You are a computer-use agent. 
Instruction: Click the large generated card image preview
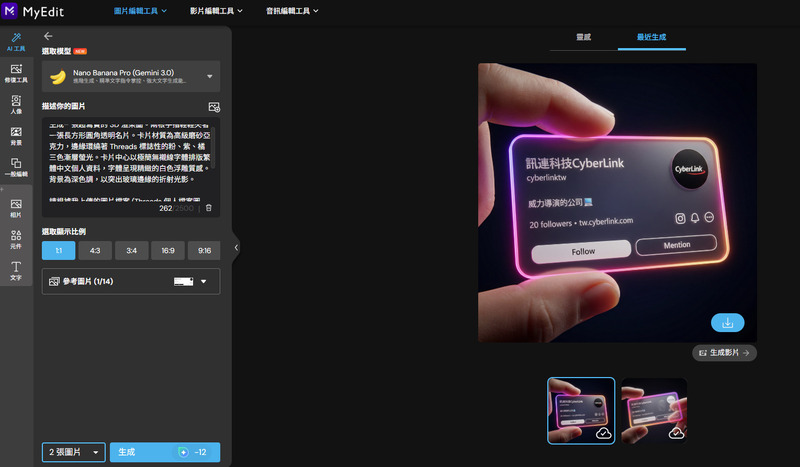(x=617, y=203)
